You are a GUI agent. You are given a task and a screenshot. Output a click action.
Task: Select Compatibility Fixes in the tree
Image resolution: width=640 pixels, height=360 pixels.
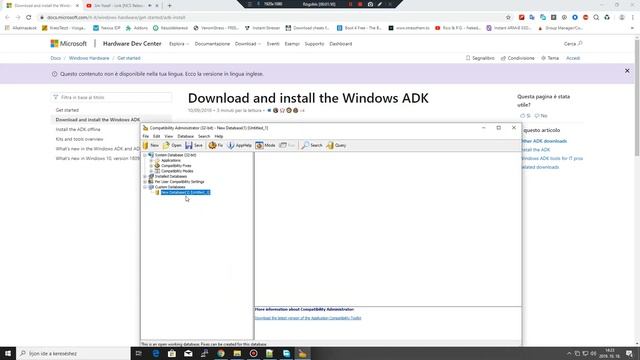pyautogui.click(x=176, y=166)
